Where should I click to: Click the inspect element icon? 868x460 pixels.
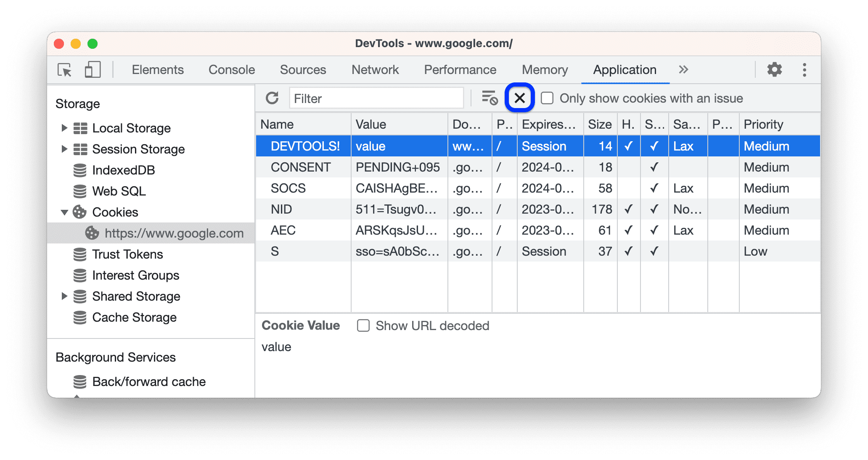click(64, 70)
